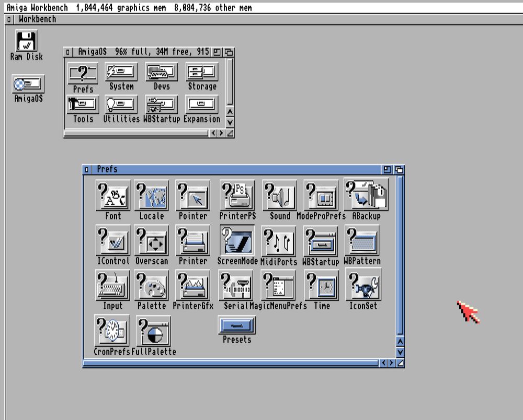
Task: Click the AmigaOS window scroll right arrow
Action: pos(221,133)
